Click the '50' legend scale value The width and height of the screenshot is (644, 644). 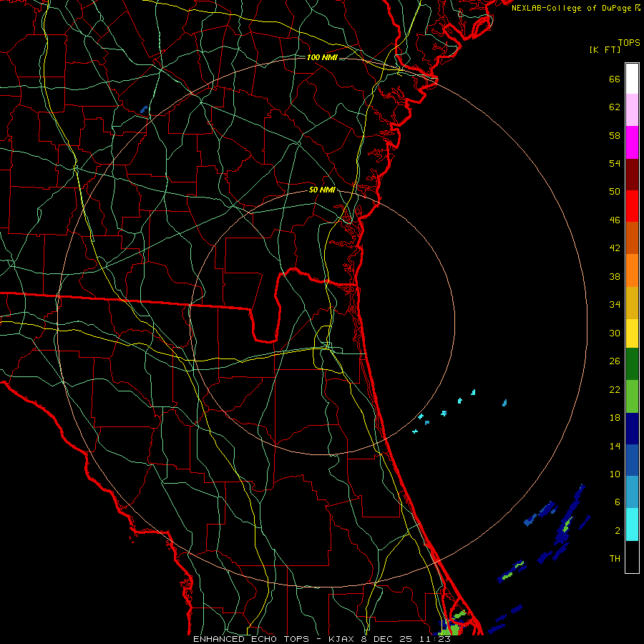click(615, 192)
